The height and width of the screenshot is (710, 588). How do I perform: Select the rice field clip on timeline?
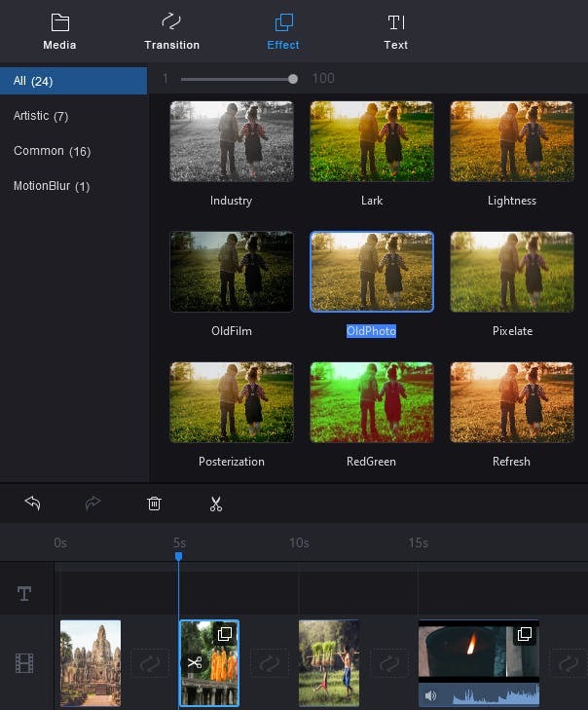[329, 663]
